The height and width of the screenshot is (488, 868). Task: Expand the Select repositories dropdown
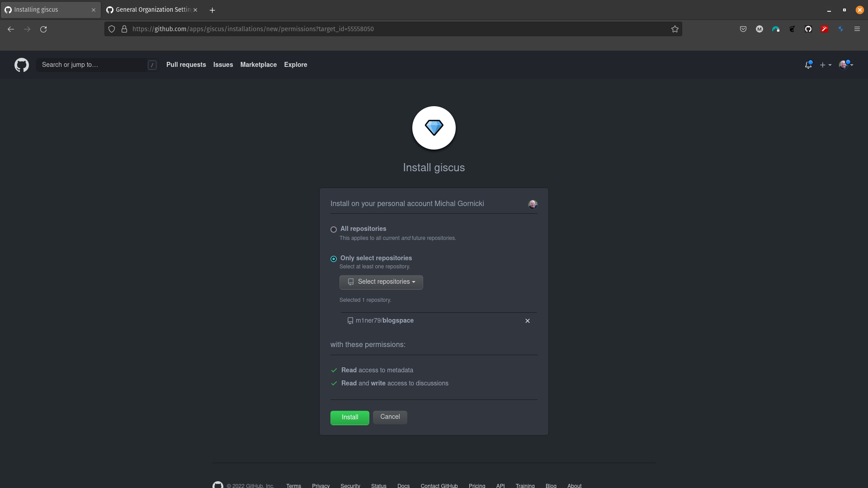(380, 281)
